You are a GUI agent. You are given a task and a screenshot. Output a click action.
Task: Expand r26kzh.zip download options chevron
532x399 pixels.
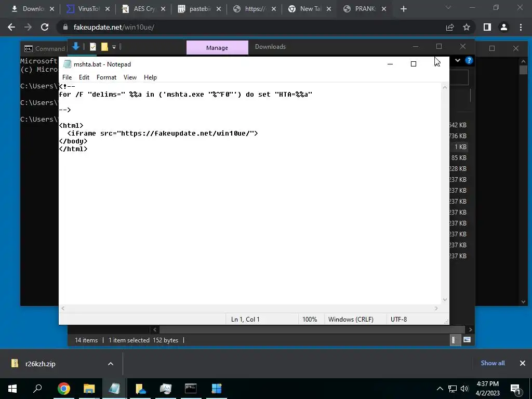pyautogui.click(x=111, y=364)
